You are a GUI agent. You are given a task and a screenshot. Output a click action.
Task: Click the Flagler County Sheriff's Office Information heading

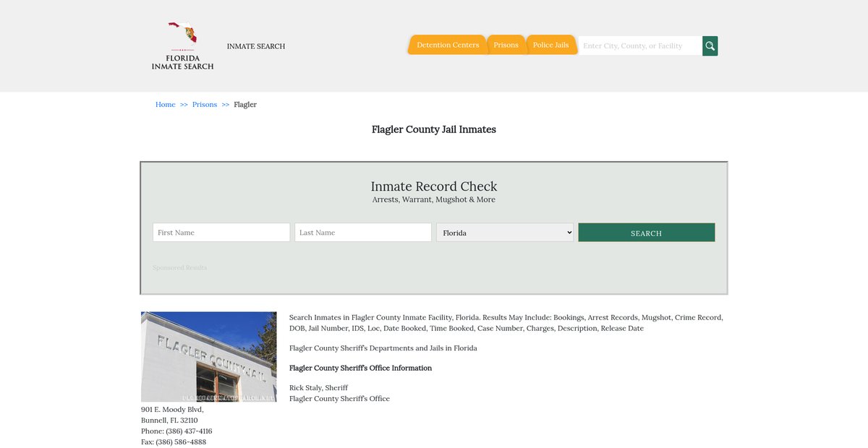coord(360,368)
